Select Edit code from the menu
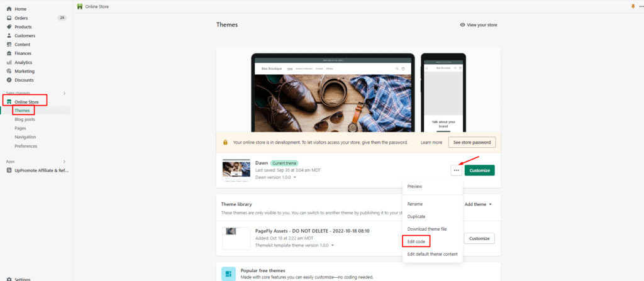The width and height of the screenshot is (644, 281). click(x=416, y=241)
